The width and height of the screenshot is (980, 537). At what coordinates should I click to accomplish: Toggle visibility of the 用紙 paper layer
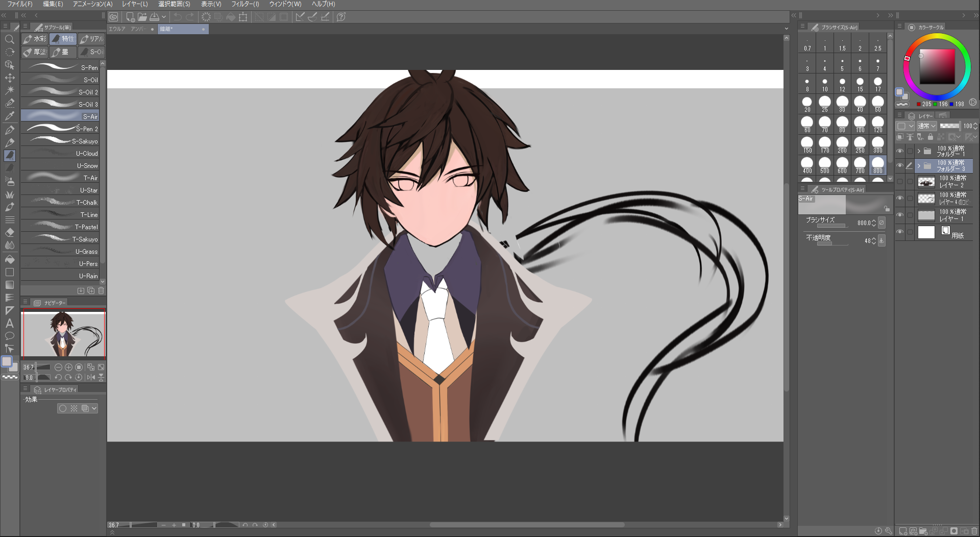pos(900,232)
